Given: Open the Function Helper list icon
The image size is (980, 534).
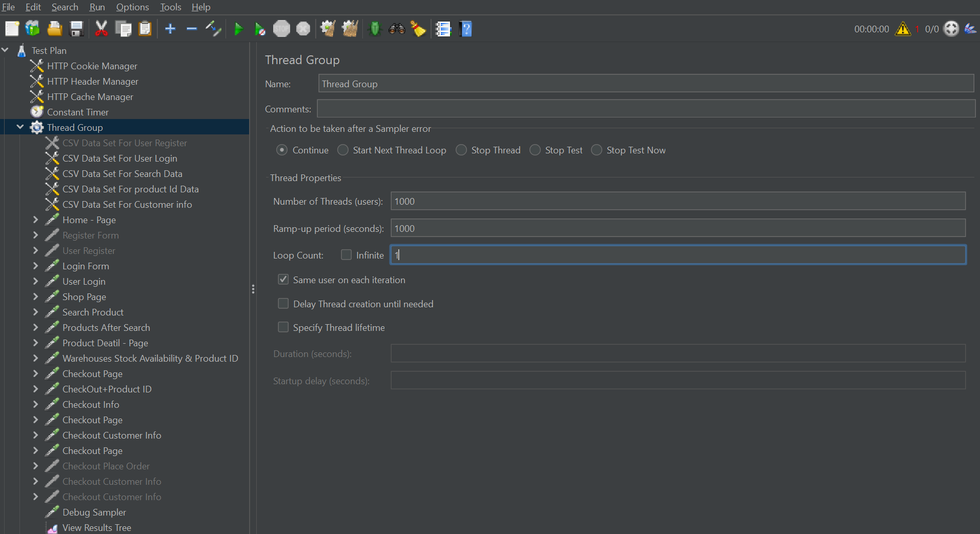Looking at the screenshot, I should point(443,29).
